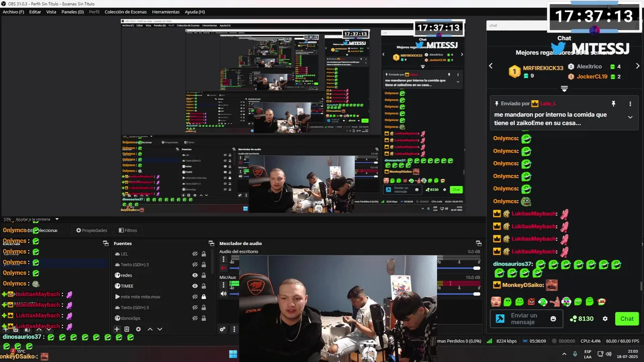Show the donoclips source via eye icon
Screen dimensions: 644x362
click(x=195, y=318)
